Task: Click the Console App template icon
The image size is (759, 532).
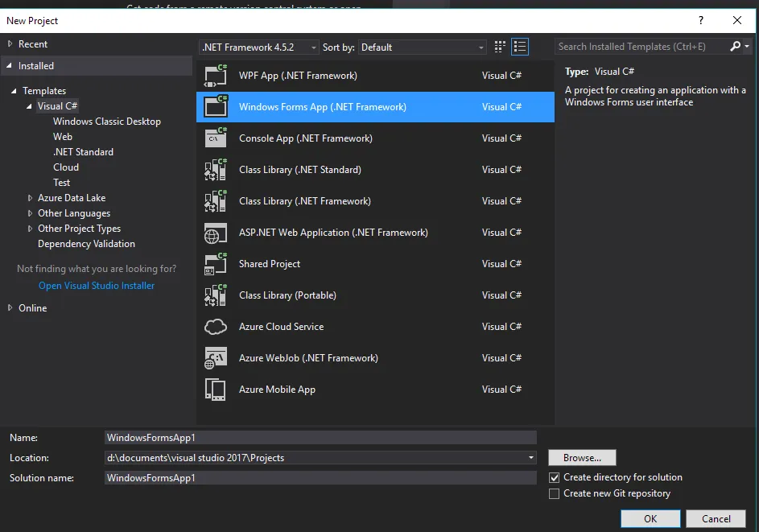Action: [216, 138]
